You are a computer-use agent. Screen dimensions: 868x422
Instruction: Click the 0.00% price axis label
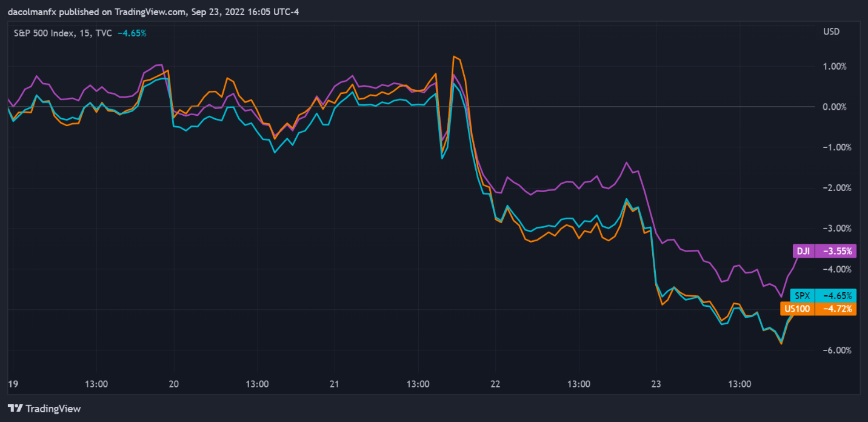pyautogui.click(x=835, y=107)
